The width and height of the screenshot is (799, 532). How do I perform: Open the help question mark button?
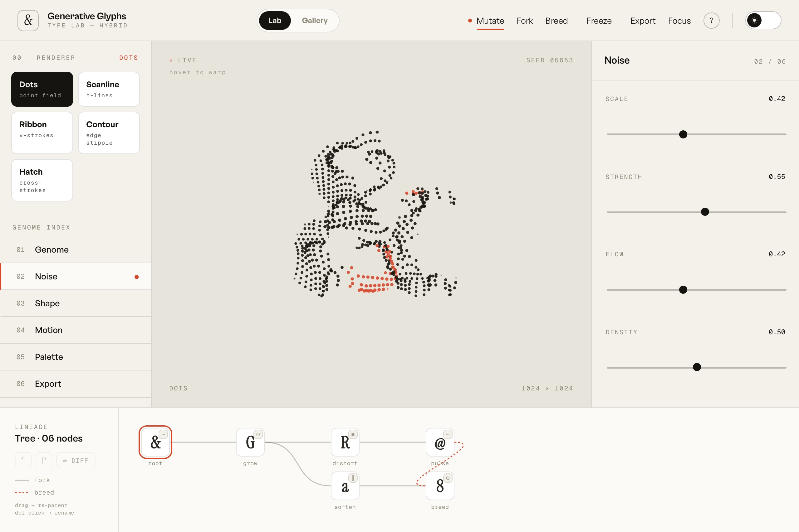[x=711, y=21]
